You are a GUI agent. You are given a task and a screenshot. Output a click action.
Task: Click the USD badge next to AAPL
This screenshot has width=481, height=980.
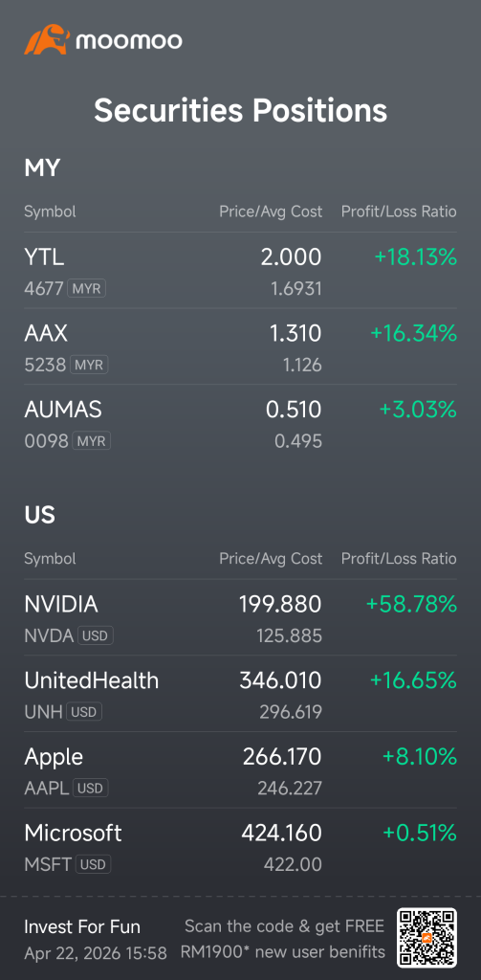(x=91, y=789)
